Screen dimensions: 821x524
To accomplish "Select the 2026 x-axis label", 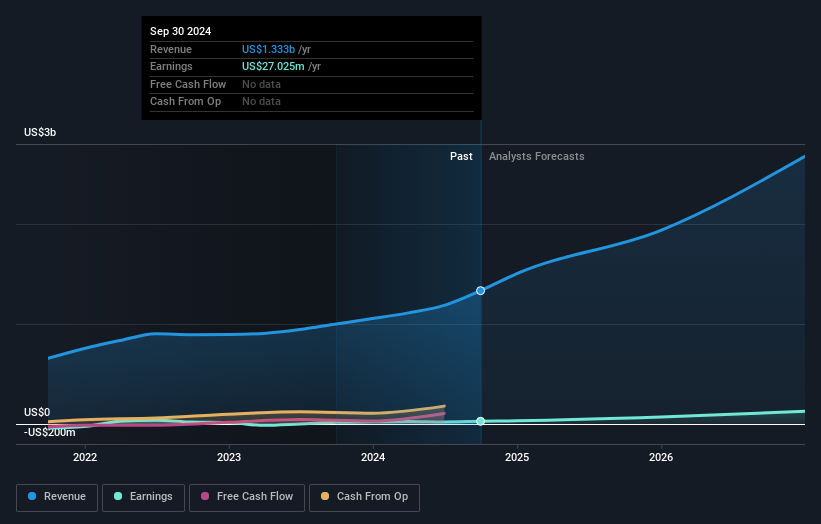I will point(661,458).
